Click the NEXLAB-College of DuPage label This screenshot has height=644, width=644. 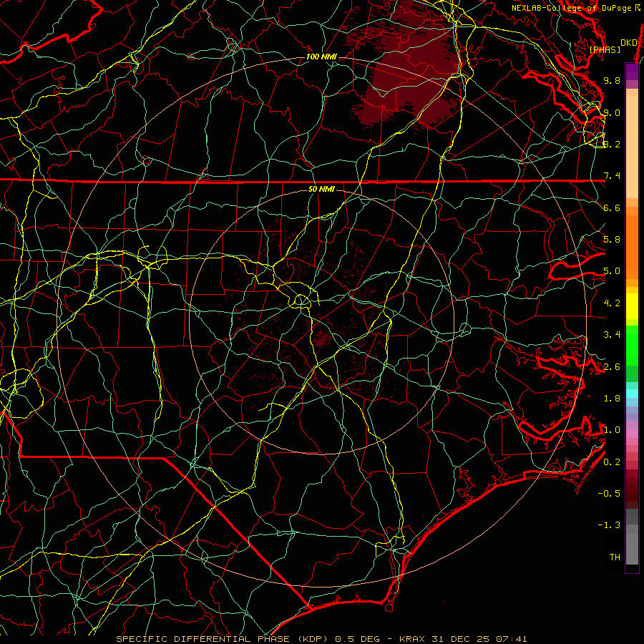pos(571,8)
